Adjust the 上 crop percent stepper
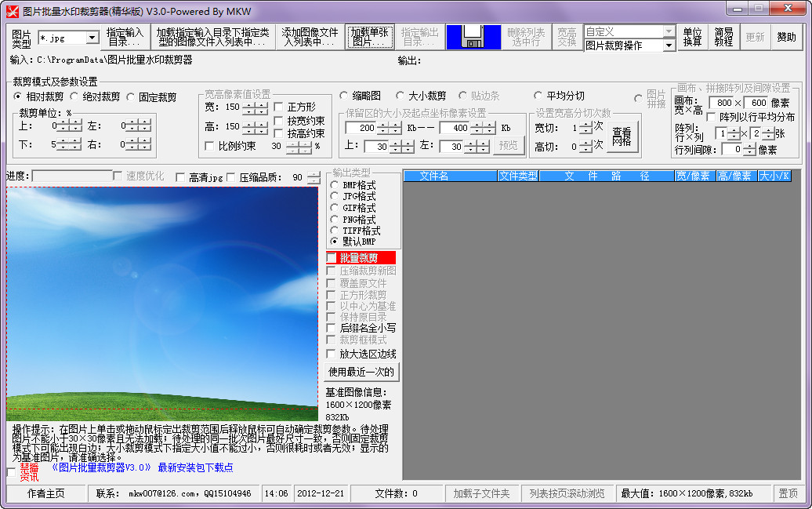This screenshot has height=509, width=812. (x=70, y=125)
